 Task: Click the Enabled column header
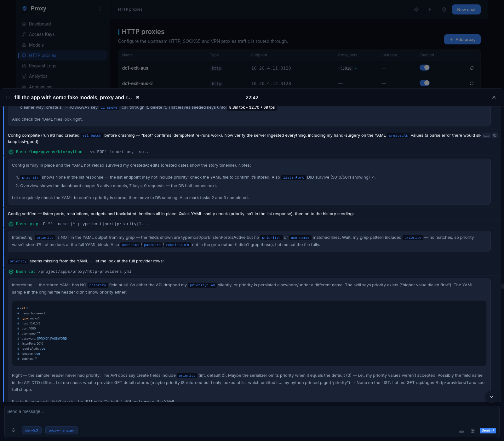pyautogui.click(x=427, y=55)
